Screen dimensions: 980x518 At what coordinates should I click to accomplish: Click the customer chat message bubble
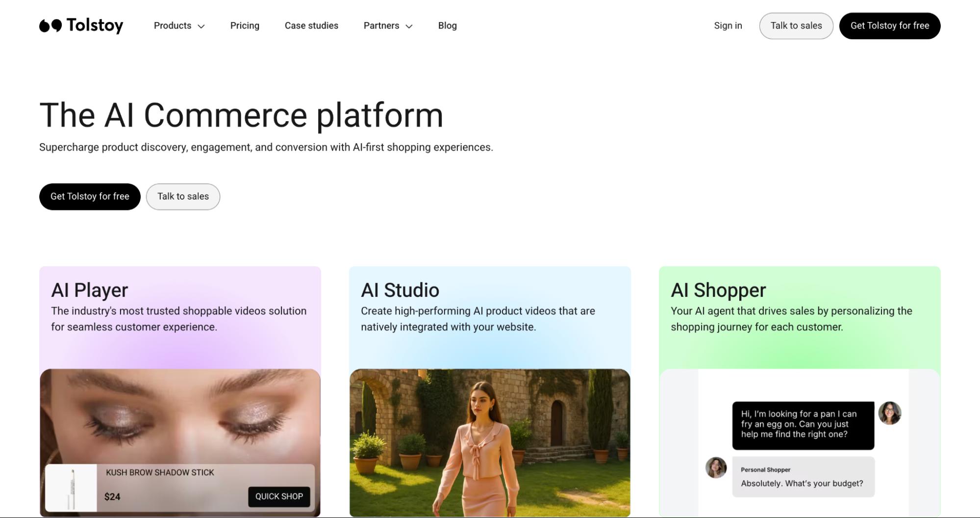click(x=803, y=425)
